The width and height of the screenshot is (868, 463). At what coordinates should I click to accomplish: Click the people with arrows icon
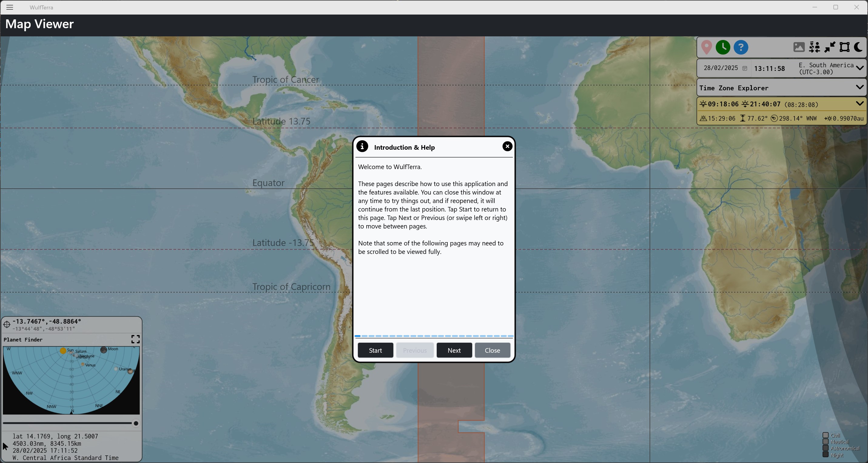pos(814,47)
